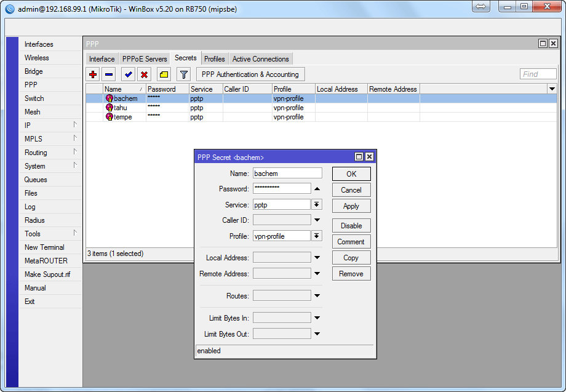Click the tahu user icon in list

tap(110, 108)
